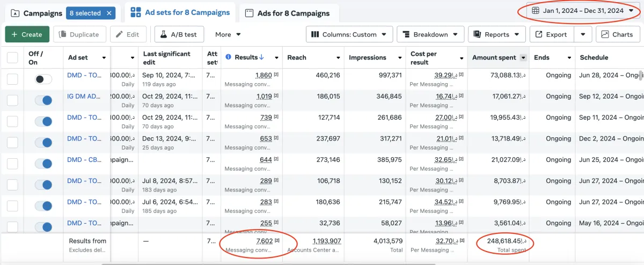
Task: Open the Reports dropdown
Action: pos(496,34)
